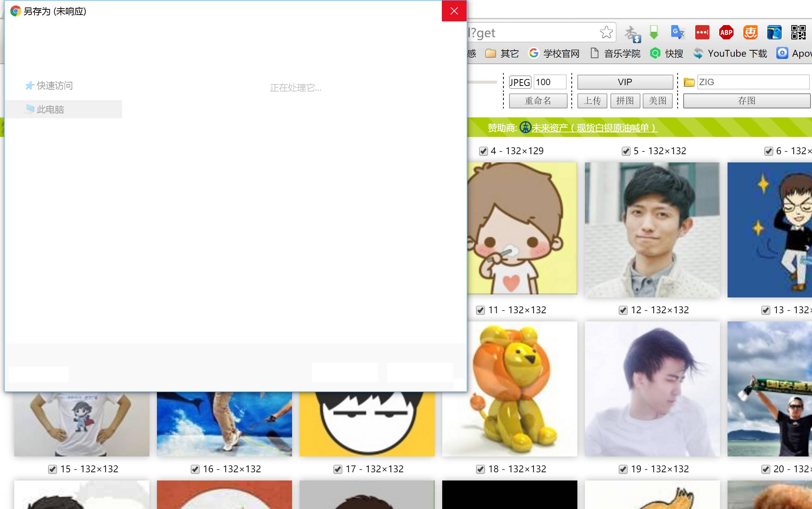Uncheck image 6 checkbox

point(768,151)
